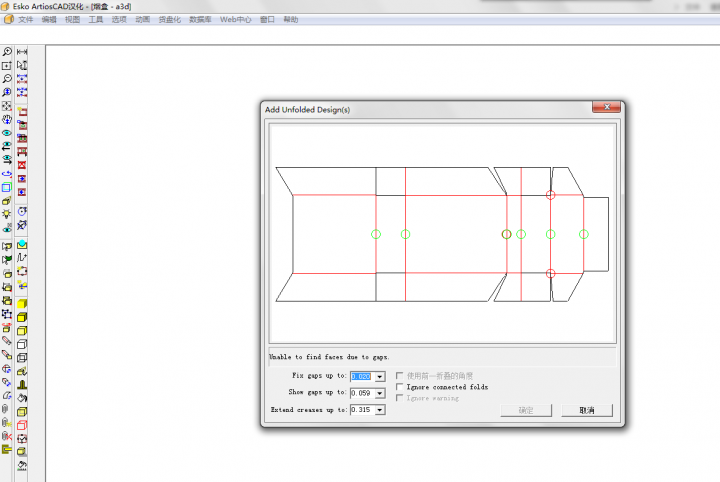Click the blue square outline icon
The width and height of the screenshot is (720, 482).
tap(7, 187)
